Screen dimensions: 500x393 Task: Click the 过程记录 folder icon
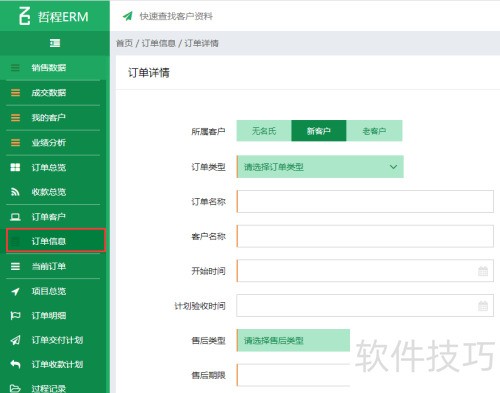(15, 388)
